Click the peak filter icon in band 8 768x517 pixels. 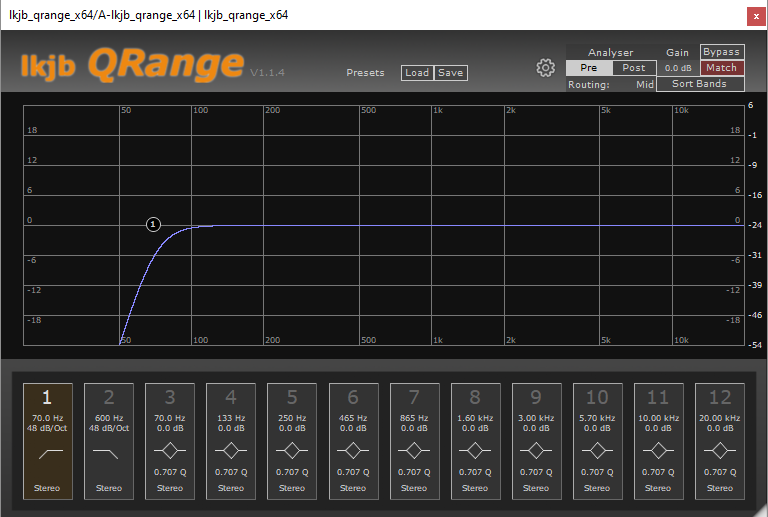[x=475, y=450]
